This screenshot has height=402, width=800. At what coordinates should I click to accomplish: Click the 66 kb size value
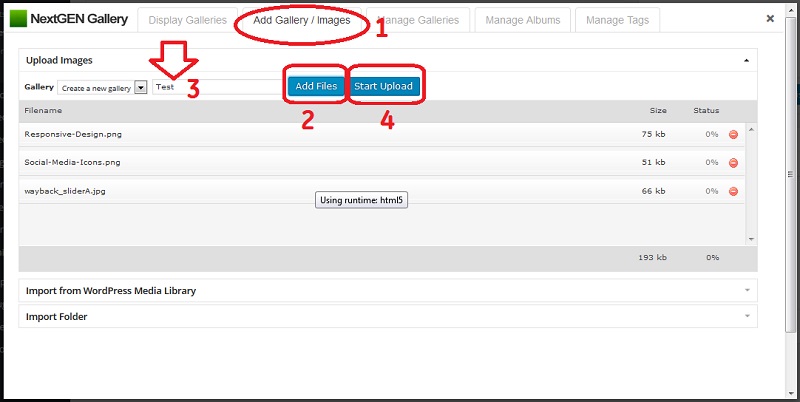[654, 191]
